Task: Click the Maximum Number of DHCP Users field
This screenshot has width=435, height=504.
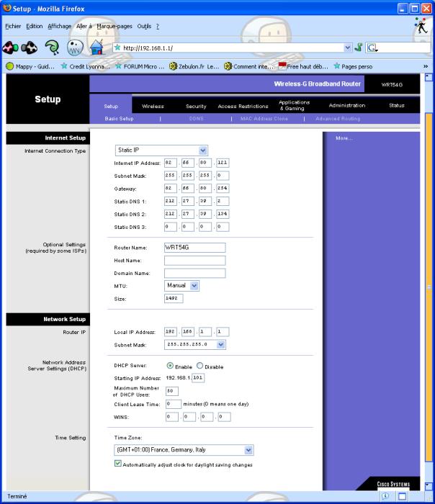Action: 172,391
